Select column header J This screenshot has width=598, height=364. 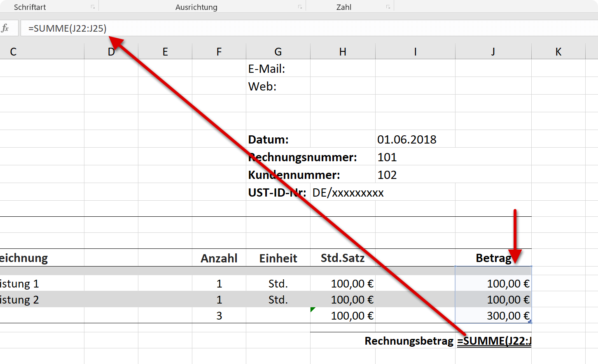point(493,52)
